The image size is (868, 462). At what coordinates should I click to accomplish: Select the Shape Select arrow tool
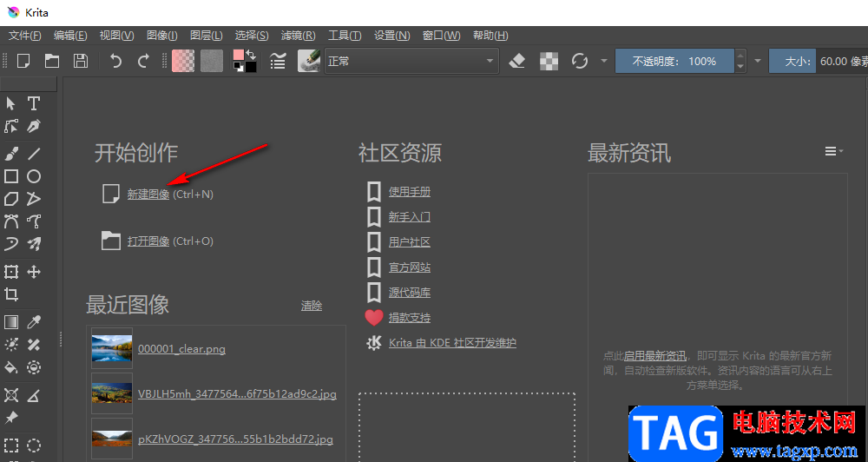point(11,103)
